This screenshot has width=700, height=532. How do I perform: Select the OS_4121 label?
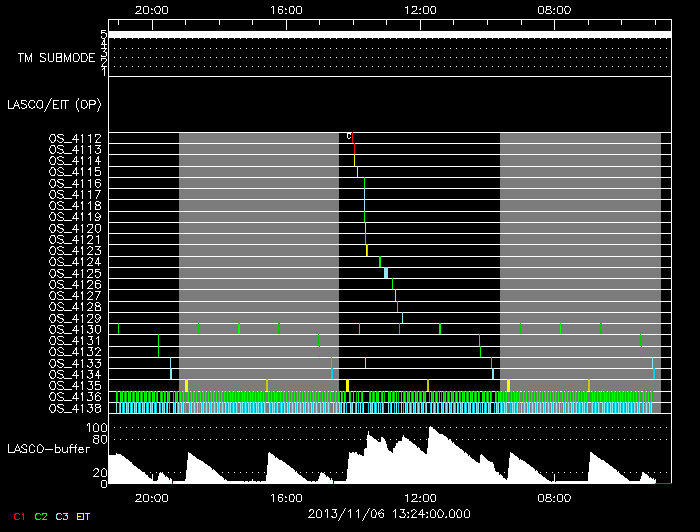coord(75,240)
